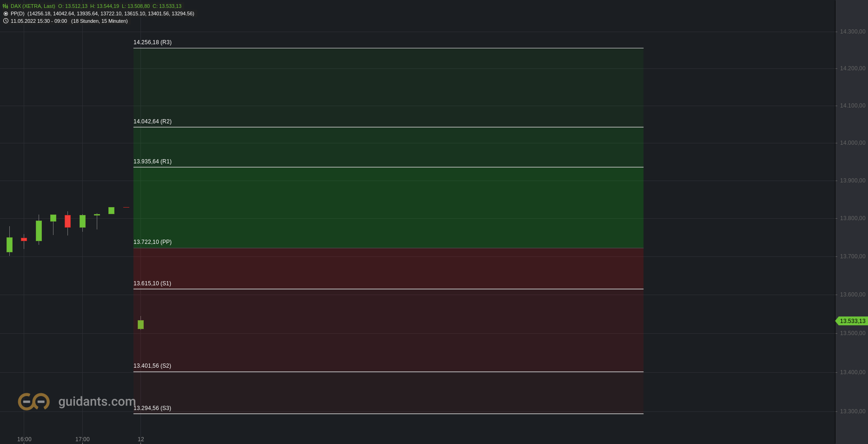
Task: Select the 14.256,18 (R3) pivot line label
Action: (153, 42)
